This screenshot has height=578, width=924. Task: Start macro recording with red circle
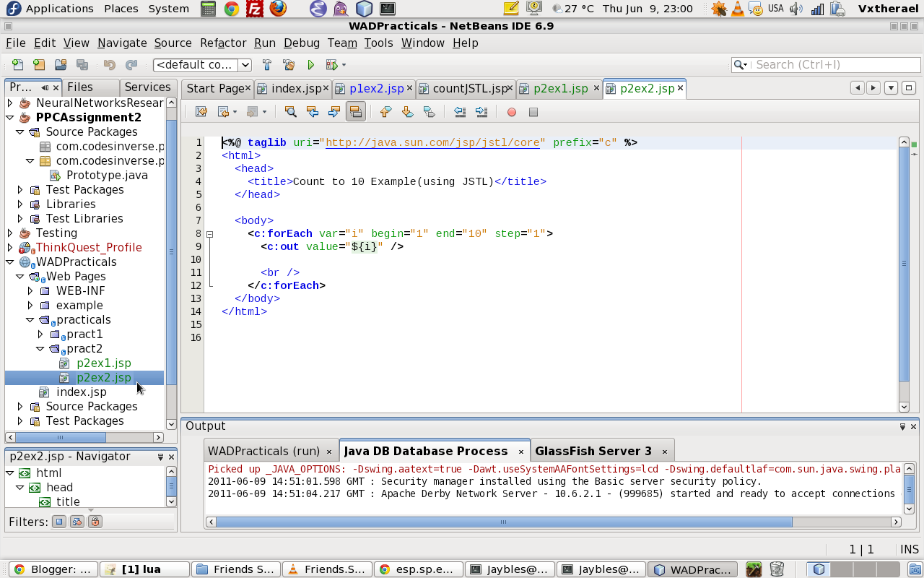(x=512, y=112)
